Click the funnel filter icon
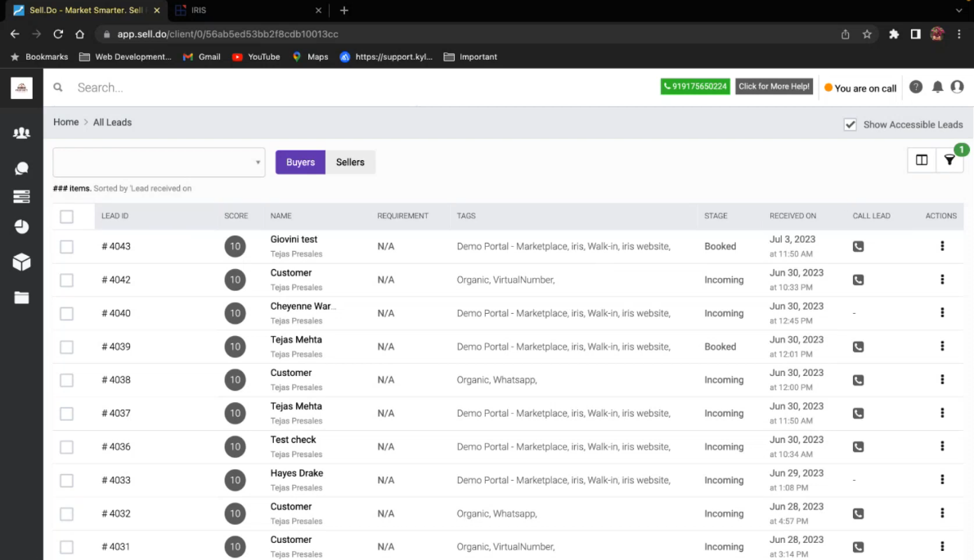Image resolution: width=974 pixels, height=560 pixels. [x=949, y=160]
